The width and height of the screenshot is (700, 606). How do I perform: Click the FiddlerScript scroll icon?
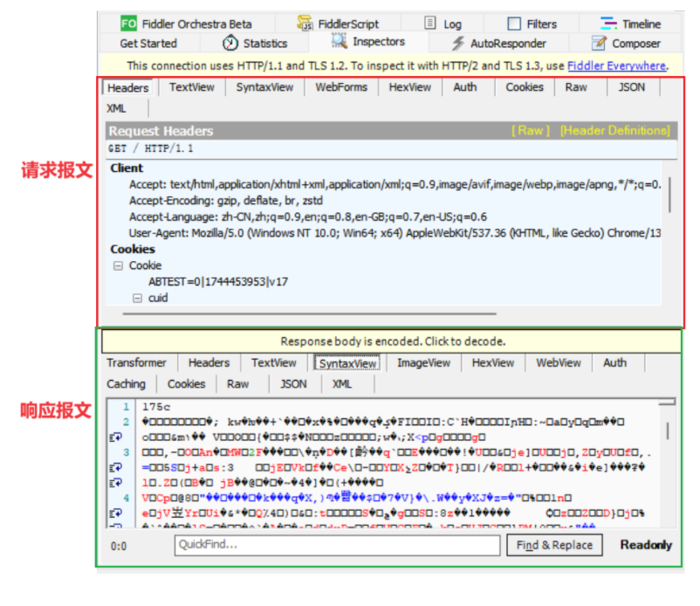305,24
